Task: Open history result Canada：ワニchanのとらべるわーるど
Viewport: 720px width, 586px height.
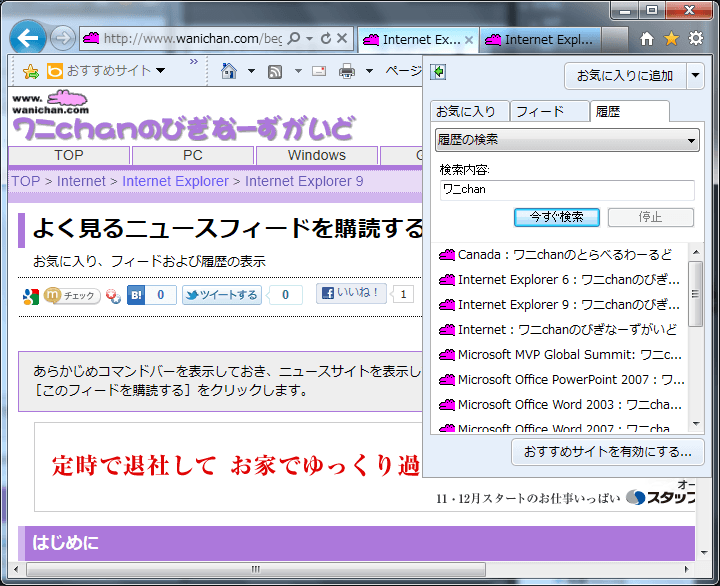Action: click(x=559, y=254)
